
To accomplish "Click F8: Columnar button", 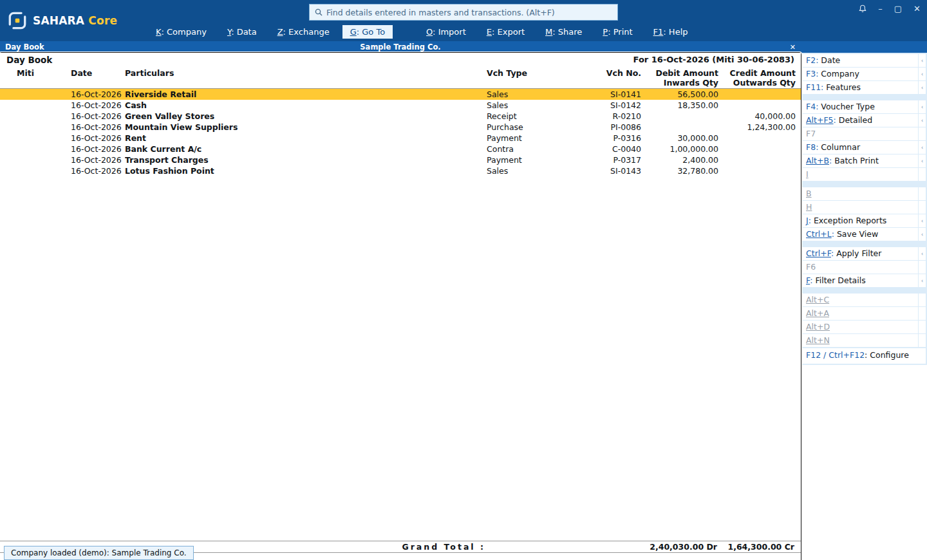I will (860, 147).
